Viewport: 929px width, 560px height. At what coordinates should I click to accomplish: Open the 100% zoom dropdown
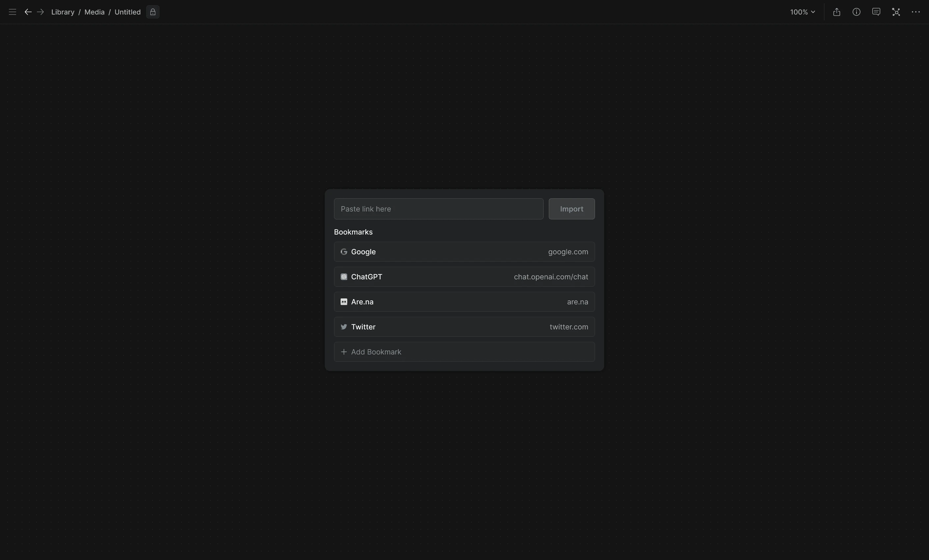point(803,12)
